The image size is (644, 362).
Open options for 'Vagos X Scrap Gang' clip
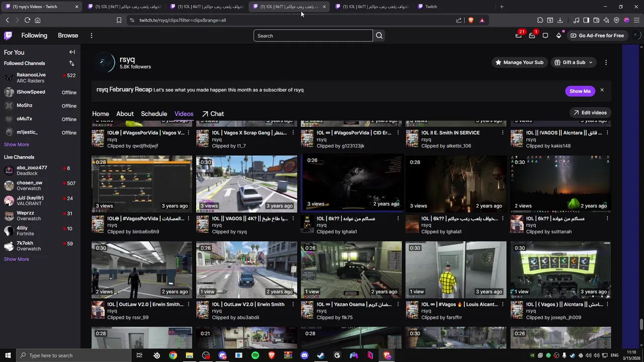click(x=293, y=133)
